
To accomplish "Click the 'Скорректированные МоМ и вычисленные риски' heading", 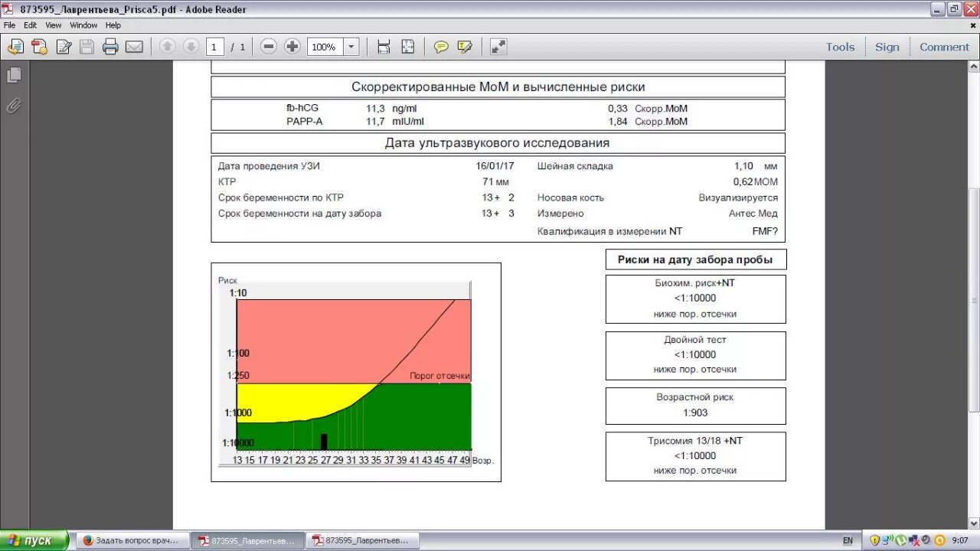I will click(x=498, y=86).
